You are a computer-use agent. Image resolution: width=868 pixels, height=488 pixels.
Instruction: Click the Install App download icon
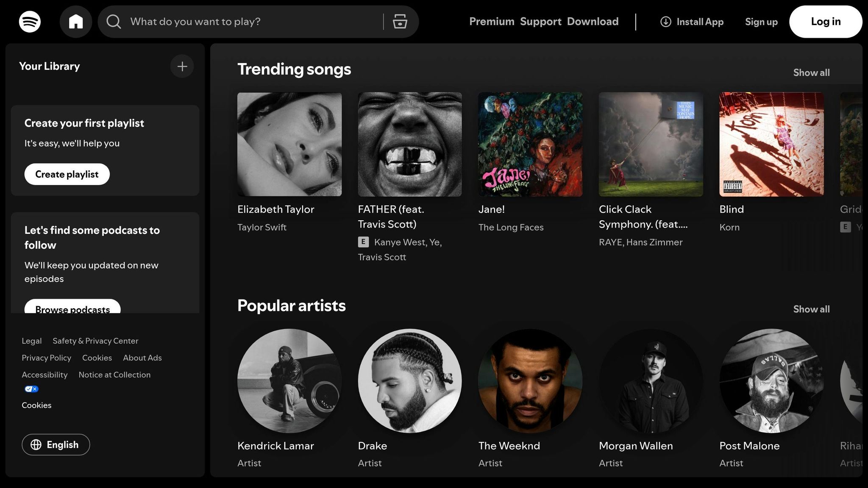tap(666, 22)
